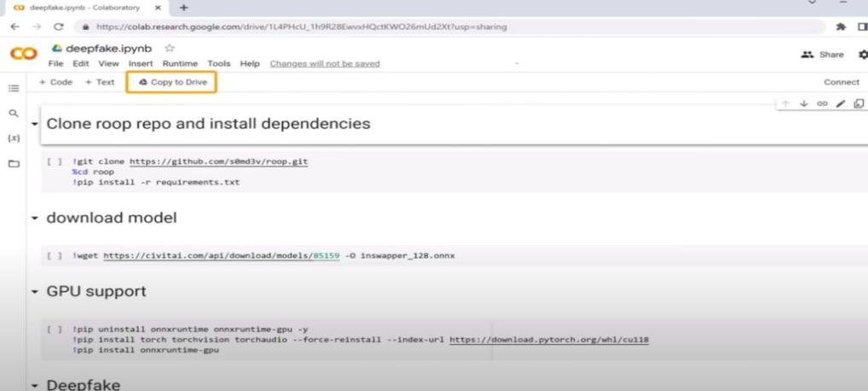Click the Connect button
The height and width of the screenshot is (391, 868).
pyautogui.click(x=841, y=82)
